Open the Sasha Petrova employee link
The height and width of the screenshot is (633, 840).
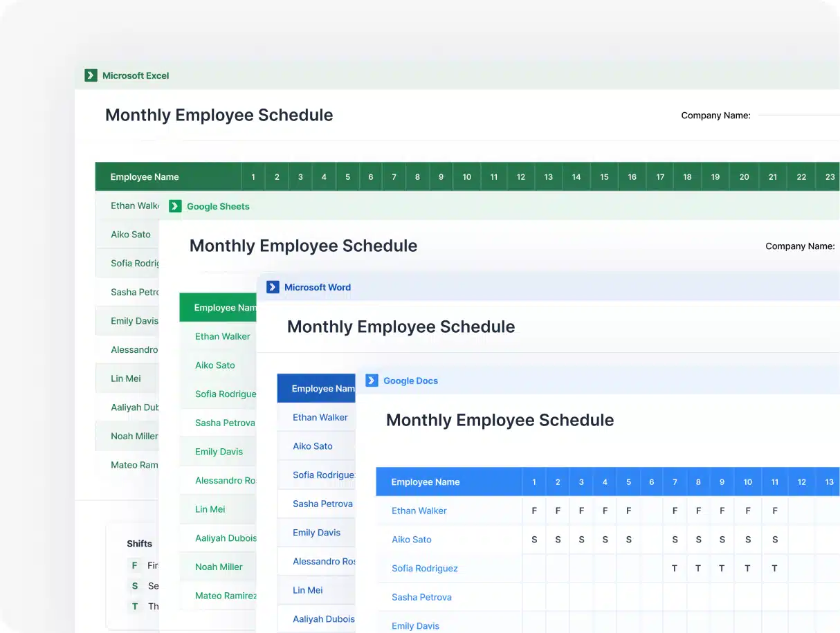coord(422,596)
